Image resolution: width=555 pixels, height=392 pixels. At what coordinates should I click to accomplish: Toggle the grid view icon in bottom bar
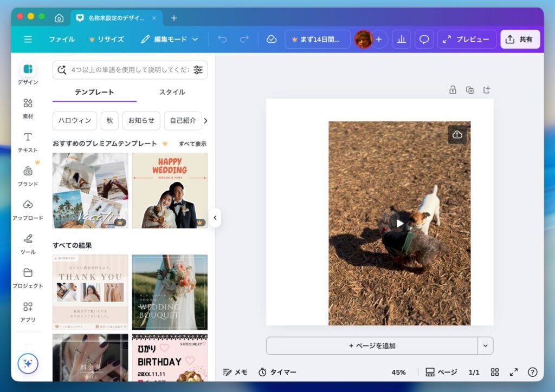click(x=495, y=372)
